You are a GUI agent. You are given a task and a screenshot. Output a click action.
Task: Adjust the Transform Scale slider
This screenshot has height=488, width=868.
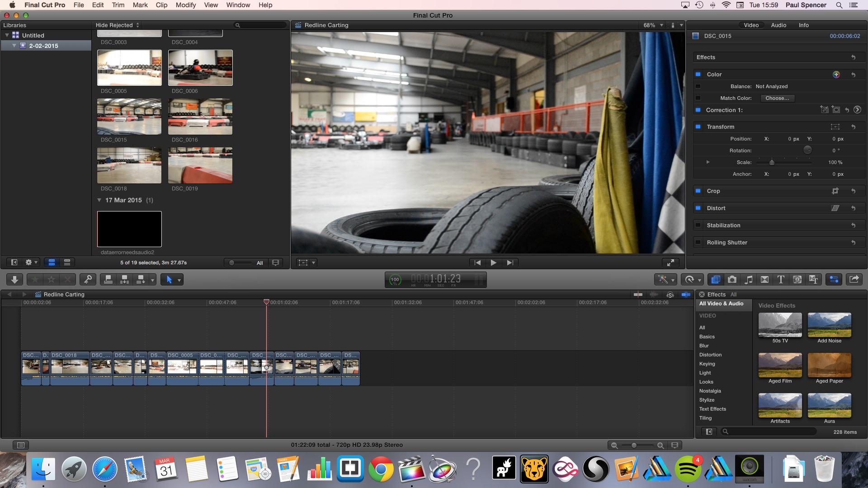772,162
